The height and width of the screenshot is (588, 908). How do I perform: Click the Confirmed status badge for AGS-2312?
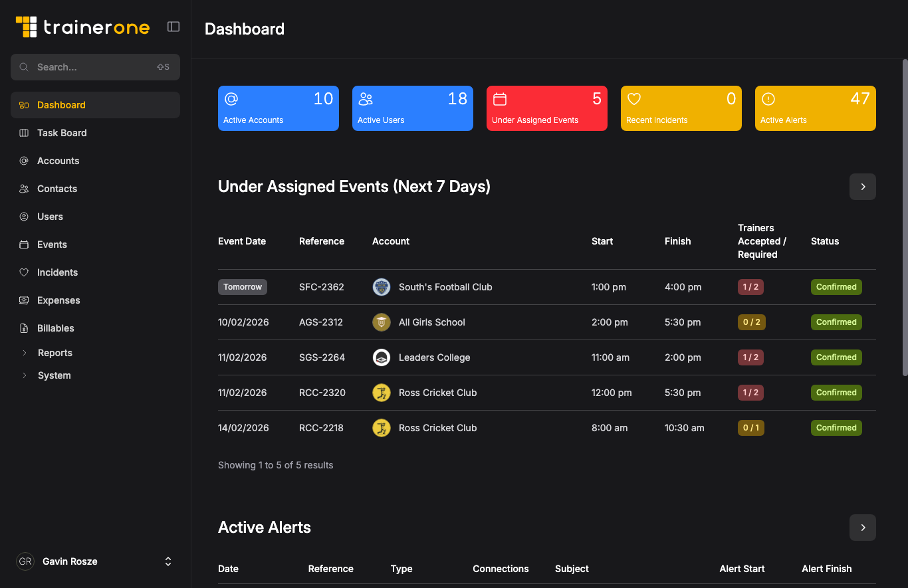pyautogui.click(x=836, y=322)
